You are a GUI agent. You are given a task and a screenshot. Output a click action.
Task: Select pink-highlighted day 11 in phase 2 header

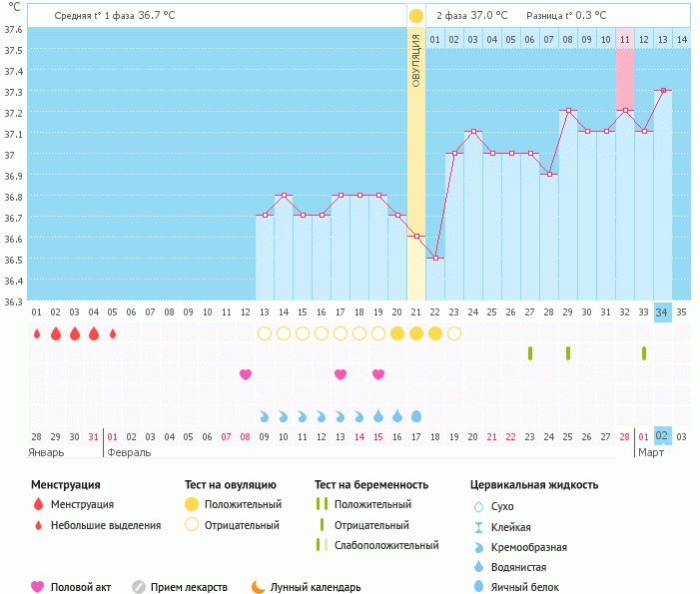[x=624, y=39]
